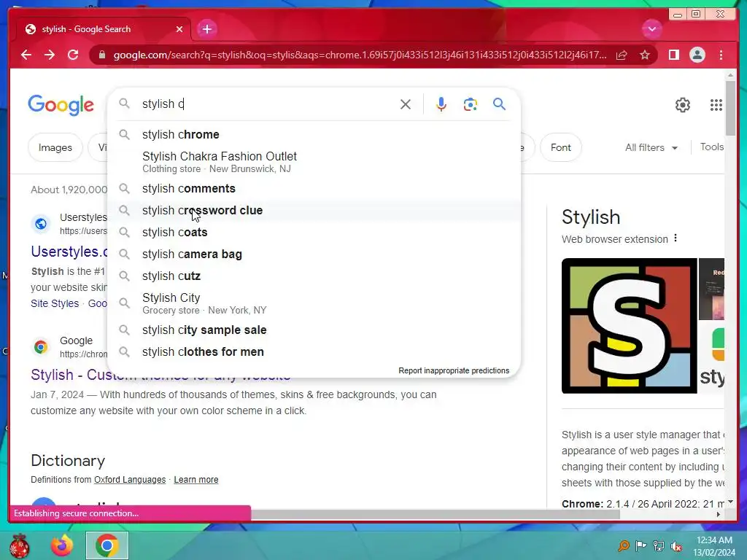747x560 pixels.
Task: Click the vertical page scrollbar
Action: click(x=730, y=108)
